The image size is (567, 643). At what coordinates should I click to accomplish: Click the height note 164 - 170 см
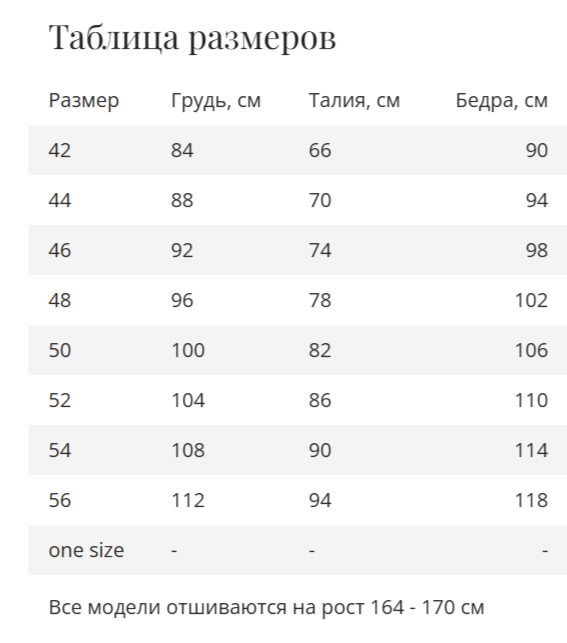pos(427,607)
